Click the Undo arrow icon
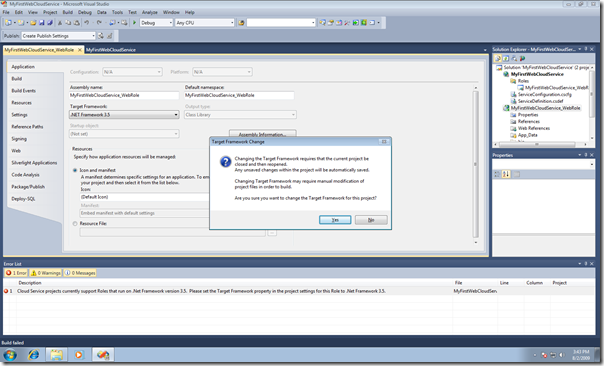 [87, 23]
